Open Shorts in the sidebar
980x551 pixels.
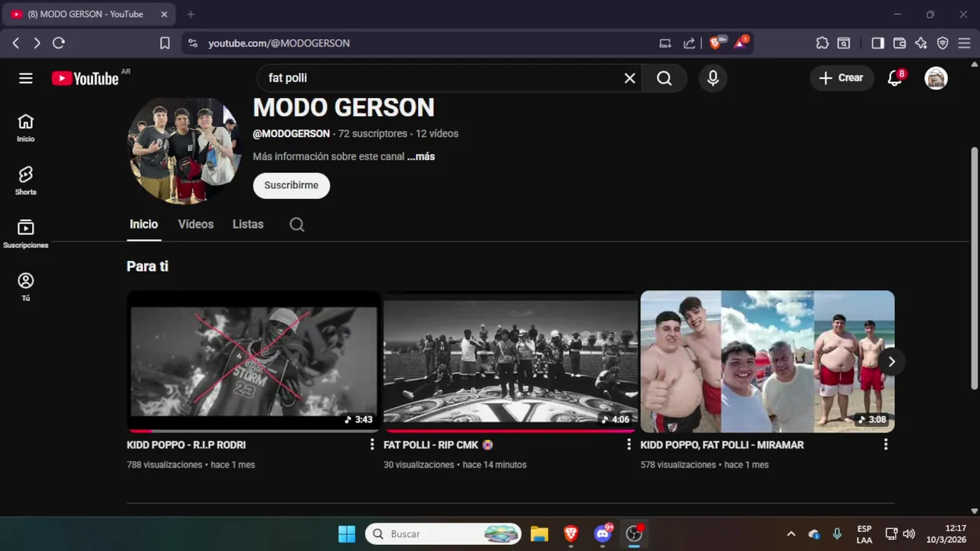coord(26,181)
